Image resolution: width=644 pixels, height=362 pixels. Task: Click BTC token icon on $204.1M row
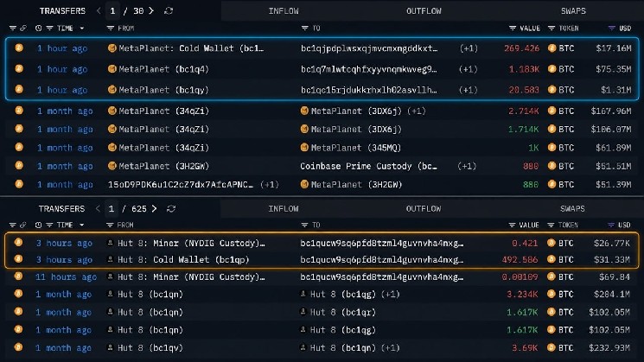552,294
